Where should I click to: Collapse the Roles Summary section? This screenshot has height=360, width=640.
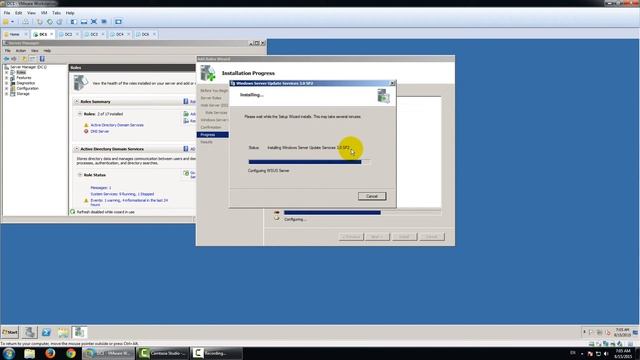pos(76,101)
